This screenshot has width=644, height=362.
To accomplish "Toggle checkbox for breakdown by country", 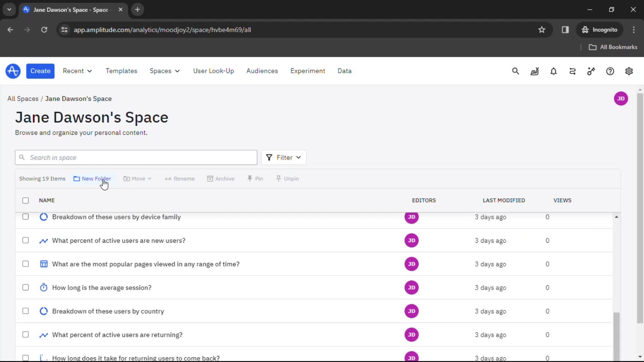I will click(x=25, y=311).
